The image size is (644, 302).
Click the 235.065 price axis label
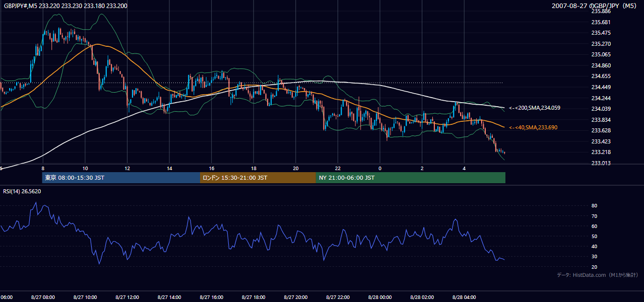click(601, 54)
